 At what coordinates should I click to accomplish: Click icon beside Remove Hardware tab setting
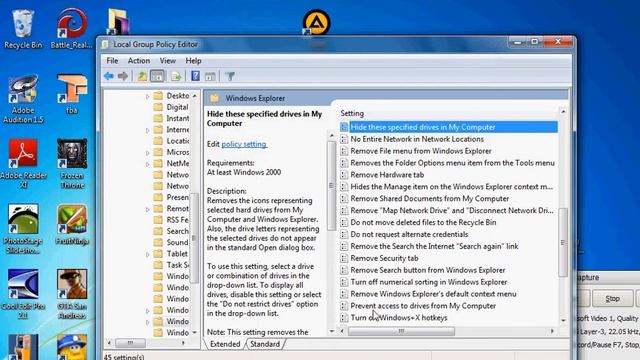click(344, 175)
